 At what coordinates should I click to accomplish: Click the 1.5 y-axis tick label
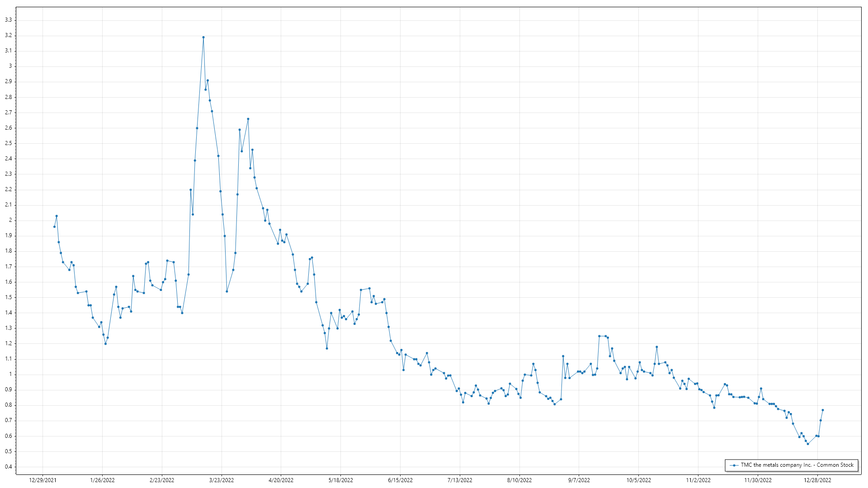[x=9, y=297]
